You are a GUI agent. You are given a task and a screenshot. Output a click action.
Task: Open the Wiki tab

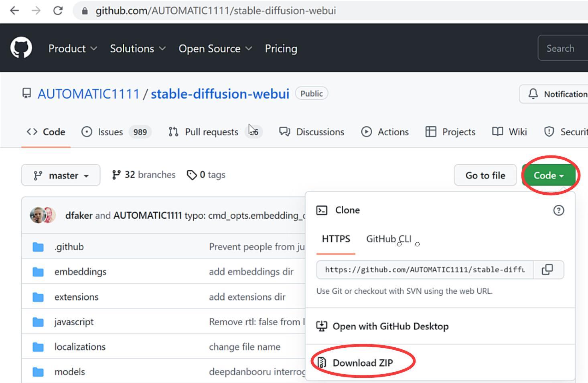[509, 132]
